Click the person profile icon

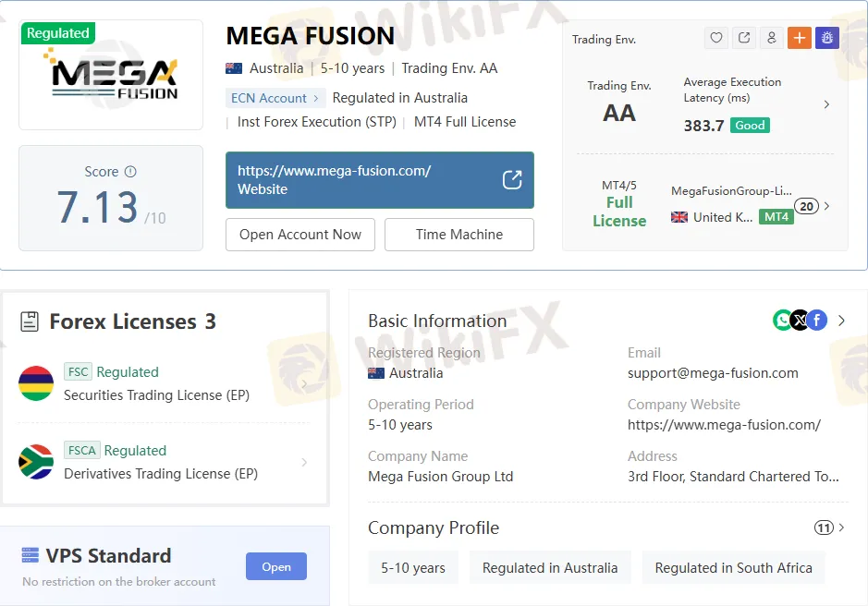pos(772,38)
